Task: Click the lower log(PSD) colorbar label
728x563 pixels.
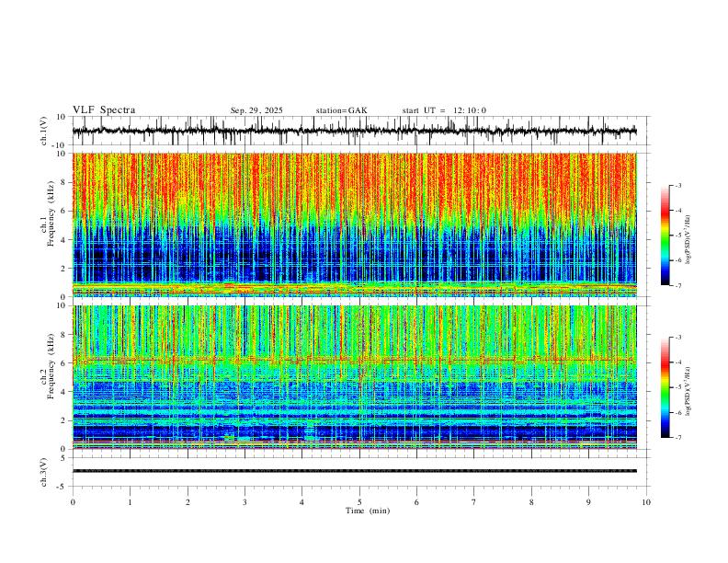Action: (x=688, y=391)
